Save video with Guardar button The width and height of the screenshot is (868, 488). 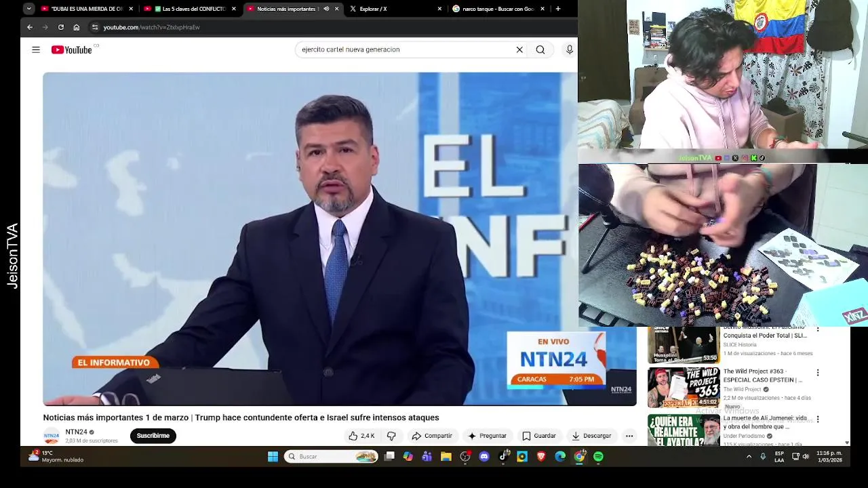[539, 436]
